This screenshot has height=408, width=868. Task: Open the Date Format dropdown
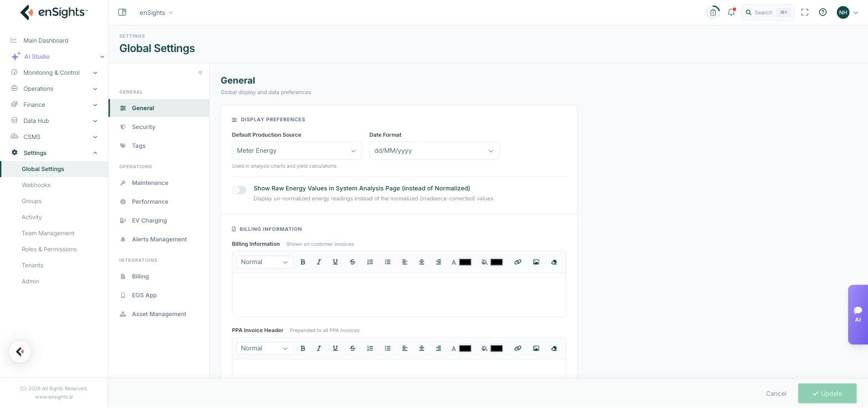click(x=434, y=151)
